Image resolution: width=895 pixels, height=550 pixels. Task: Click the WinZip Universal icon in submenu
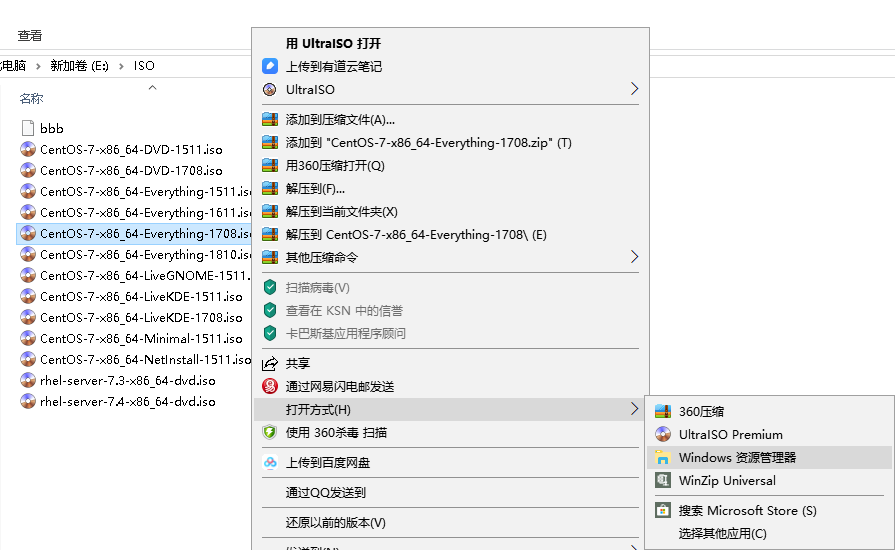(662, 481)
